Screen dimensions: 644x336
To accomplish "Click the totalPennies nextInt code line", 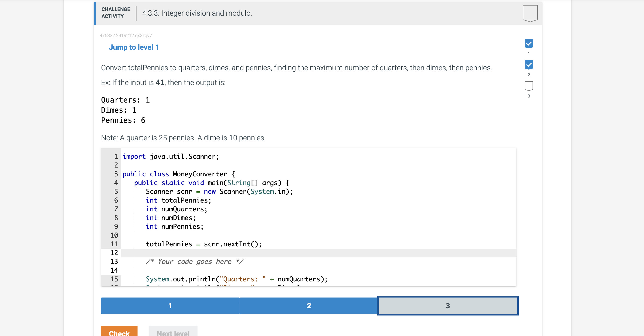I will pos(204,244).
